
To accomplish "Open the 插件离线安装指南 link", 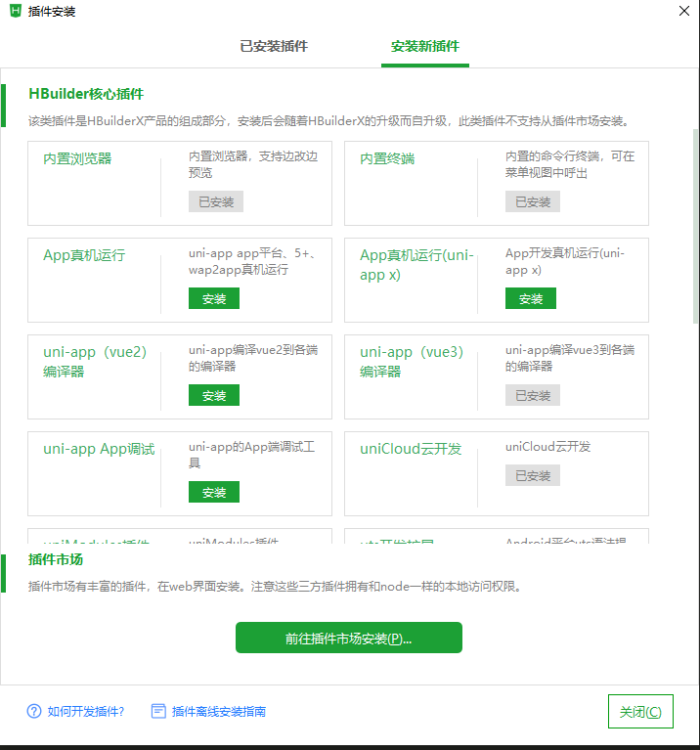I will pos(219,711).
